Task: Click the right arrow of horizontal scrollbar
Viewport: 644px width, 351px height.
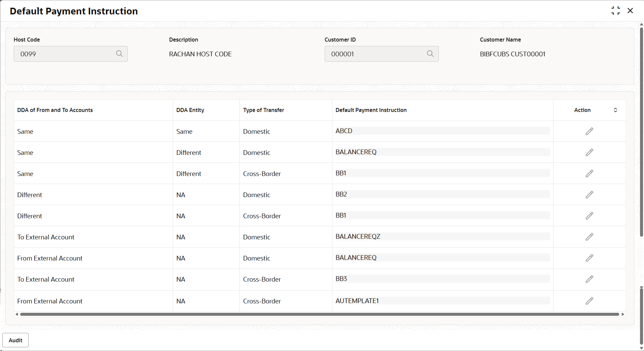Action: [623, 314]
